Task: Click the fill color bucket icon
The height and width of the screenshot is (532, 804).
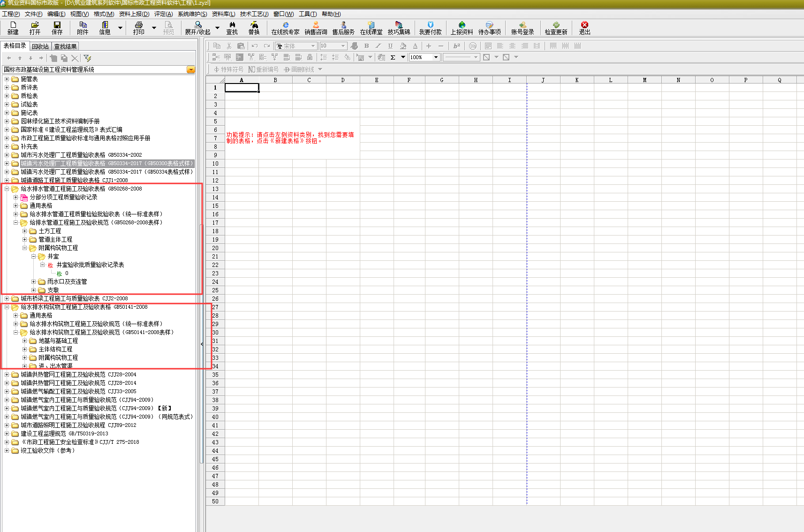Action: click(x=403, y=46)
